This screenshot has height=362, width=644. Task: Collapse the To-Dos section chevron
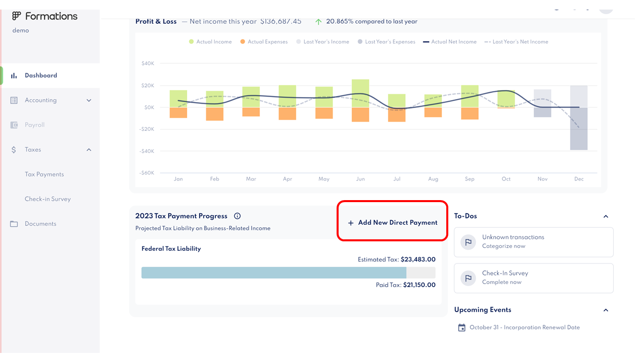click(606, 216)
